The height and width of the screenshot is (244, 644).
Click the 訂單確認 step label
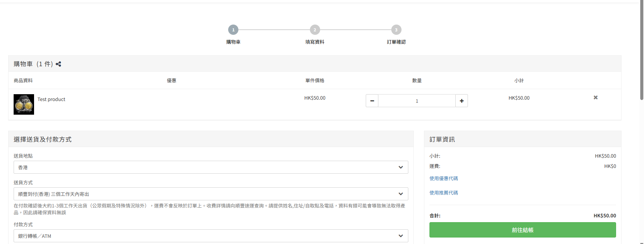pos(396,42)
